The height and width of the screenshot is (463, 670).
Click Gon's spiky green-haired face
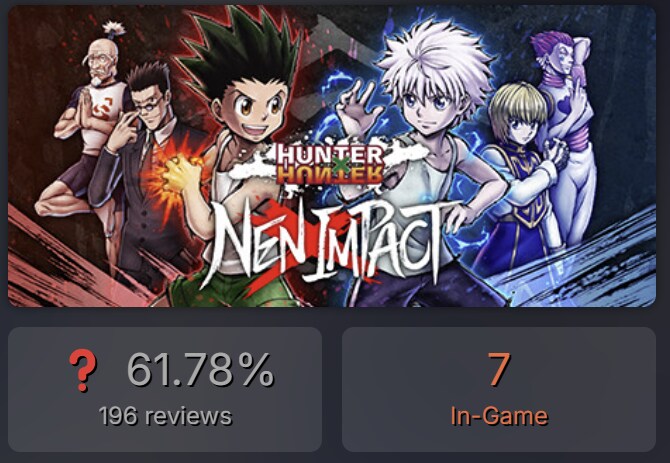[252, 109]
